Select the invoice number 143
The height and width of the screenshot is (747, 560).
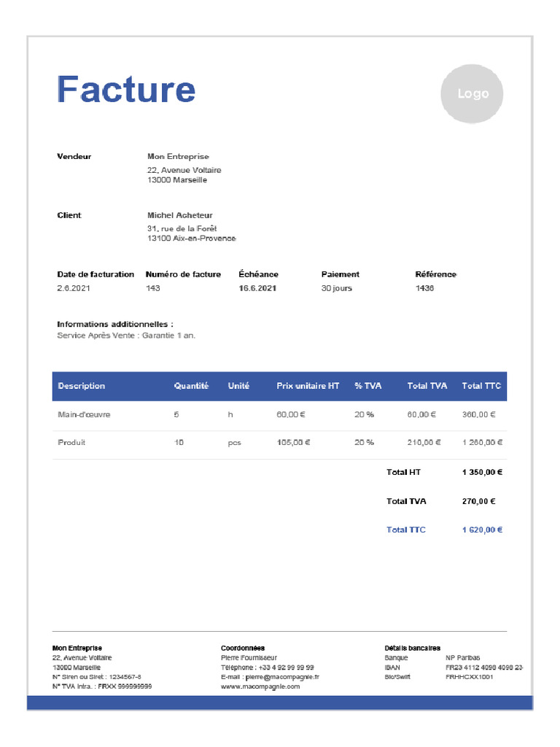coord(153,288)
